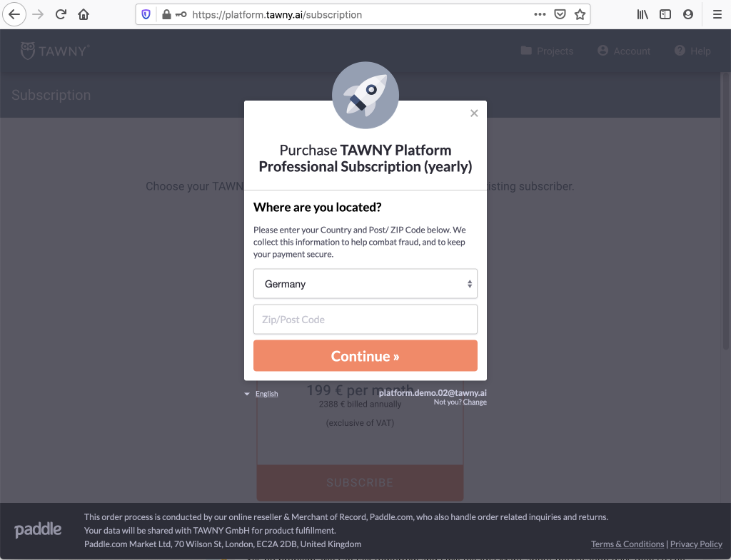Click the browser back arrow button
This screenshot has width=731, height=560.
[x=14, y=14]
